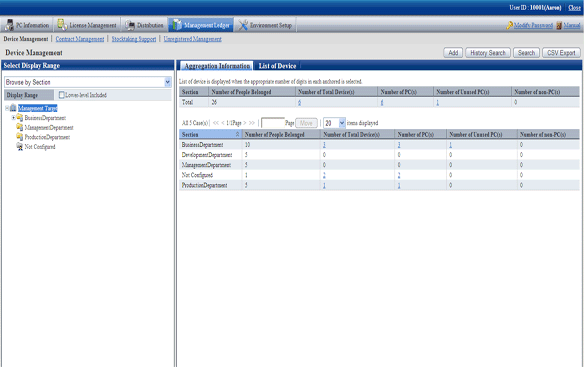The image size is (584, 367).
Task: Open the Stocktaking Support link
Action: coord(134,39)
